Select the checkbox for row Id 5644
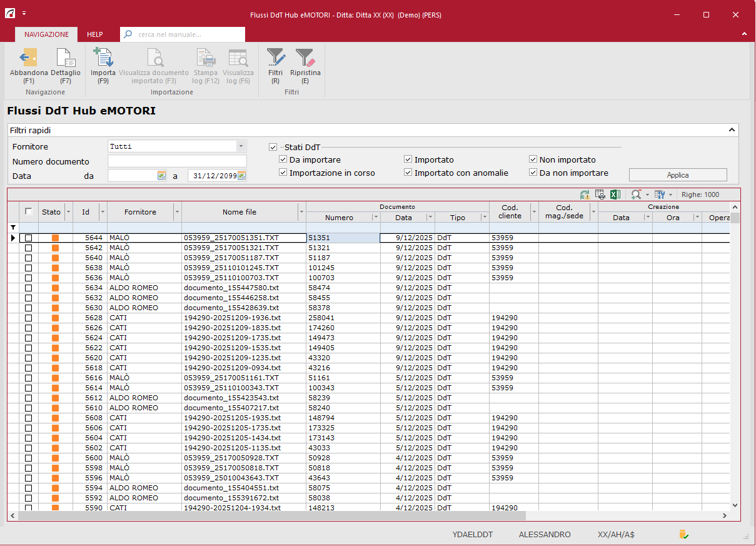Image resolution: width=756 pixels, height=546 pixels. [x=28, y=238]
